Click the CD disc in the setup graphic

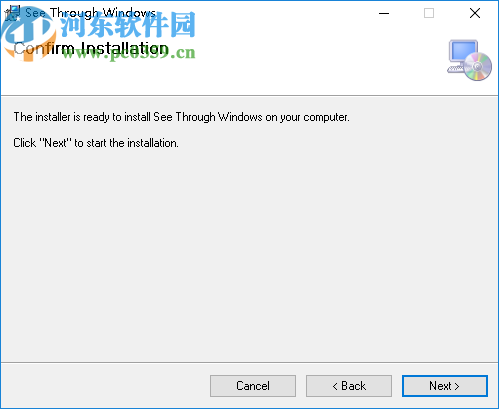[478, 66]
